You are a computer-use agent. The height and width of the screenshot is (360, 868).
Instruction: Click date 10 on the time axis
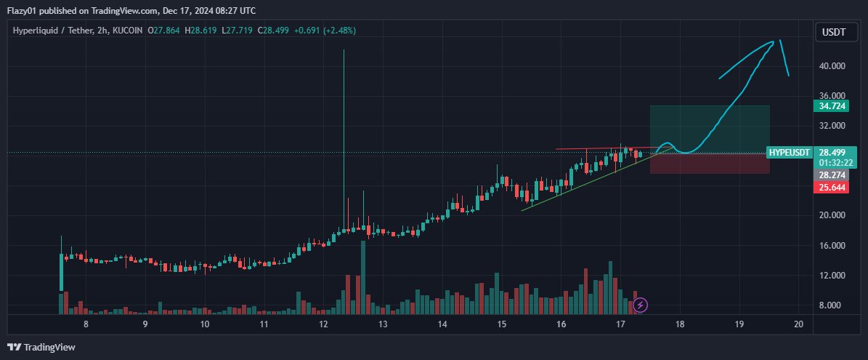[x=205, y=324]
